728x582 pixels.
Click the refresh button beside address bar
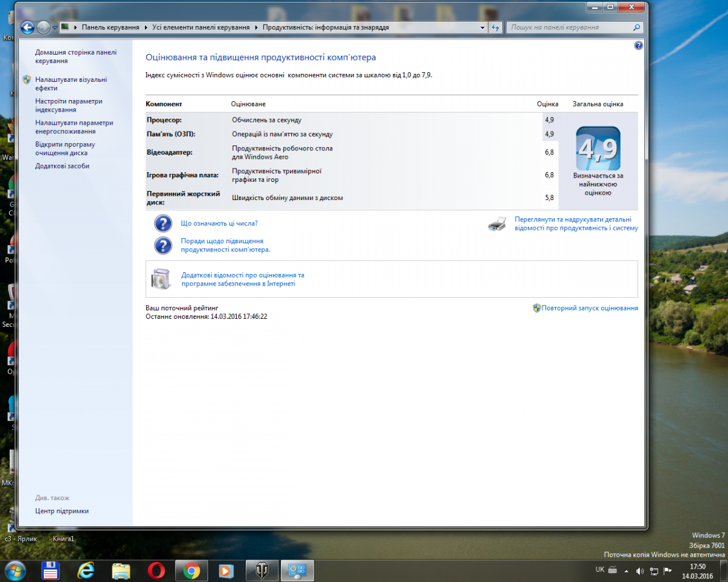tap(496, 27)
